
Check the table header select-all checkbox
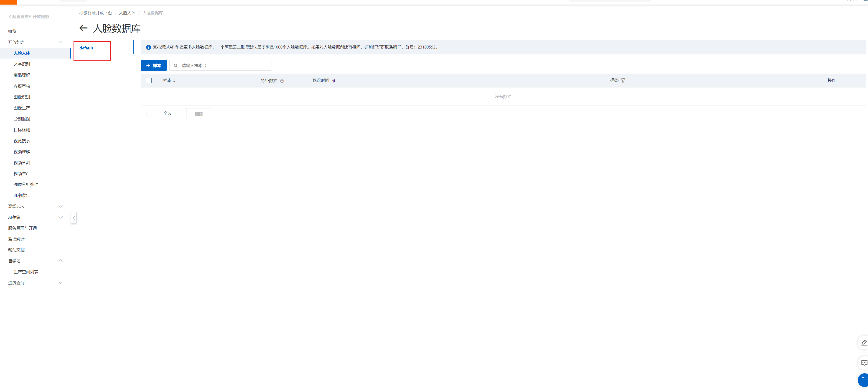(149, 81)
